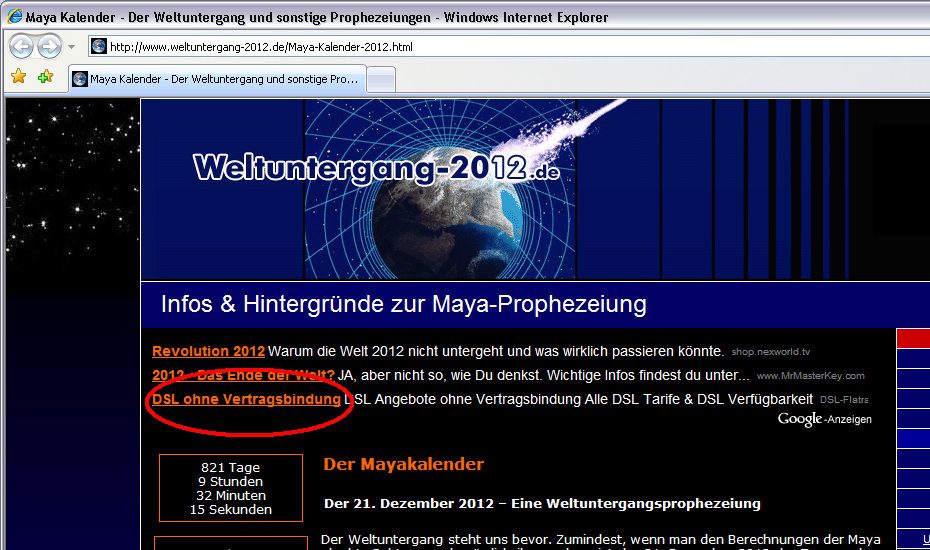Image resolution: width=930 pixels, height=550 pixels.
Task: Click the browser Back arrow button
Action: pyautogui.click(x=22, y=46)
